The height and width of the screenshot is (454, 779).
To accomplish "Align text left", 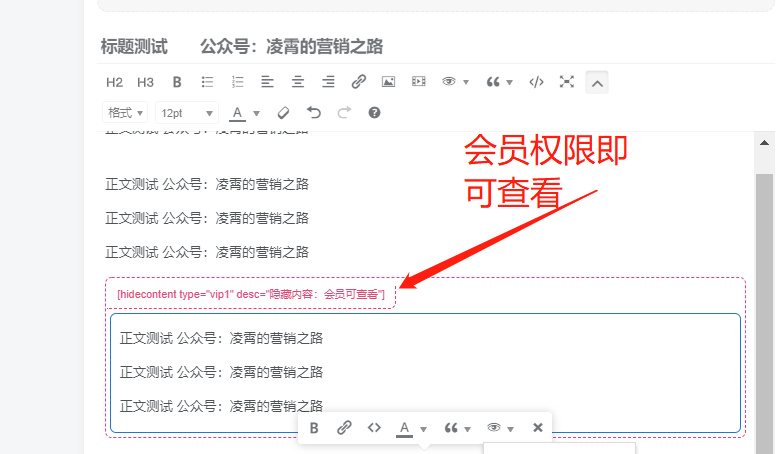I will tap(267, 82).
